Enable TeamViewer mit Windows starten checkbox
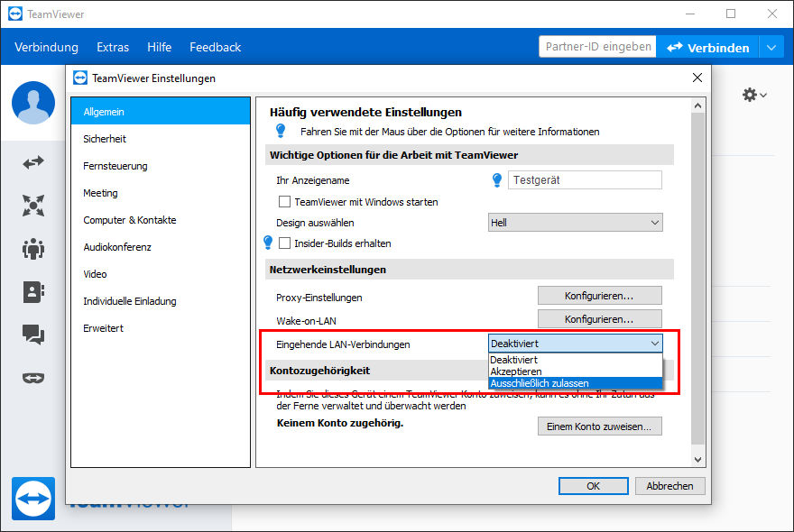Viewport: 794px width, 532px height. click(284, 202)
